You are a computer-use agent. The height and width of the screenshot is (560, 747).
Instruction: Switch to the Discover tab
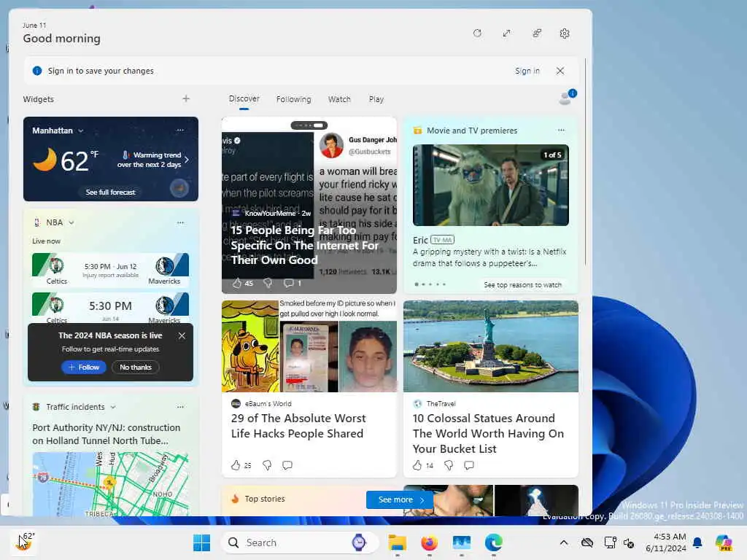244,99
